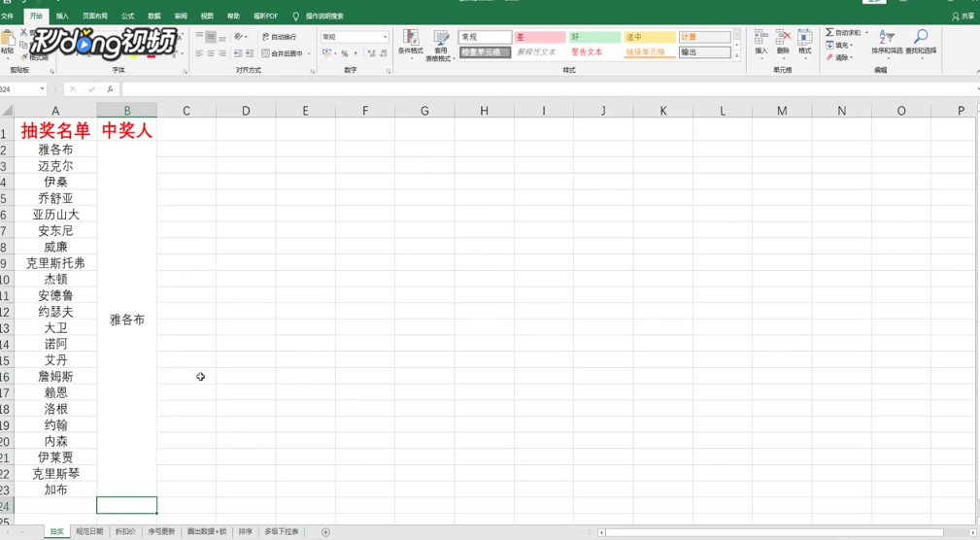Click the Cut scissors icon
This screenshot has height=540, width=980.
(x=23, y=32)
